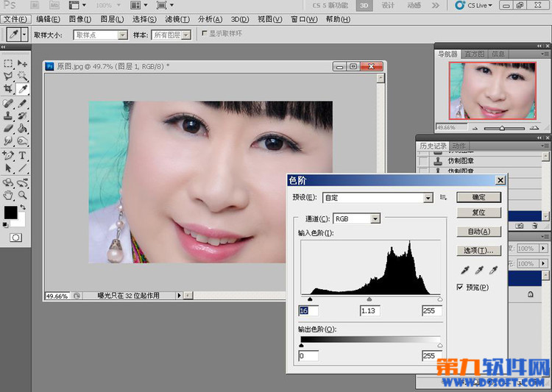Select the Pencil tool

point(22,104)
